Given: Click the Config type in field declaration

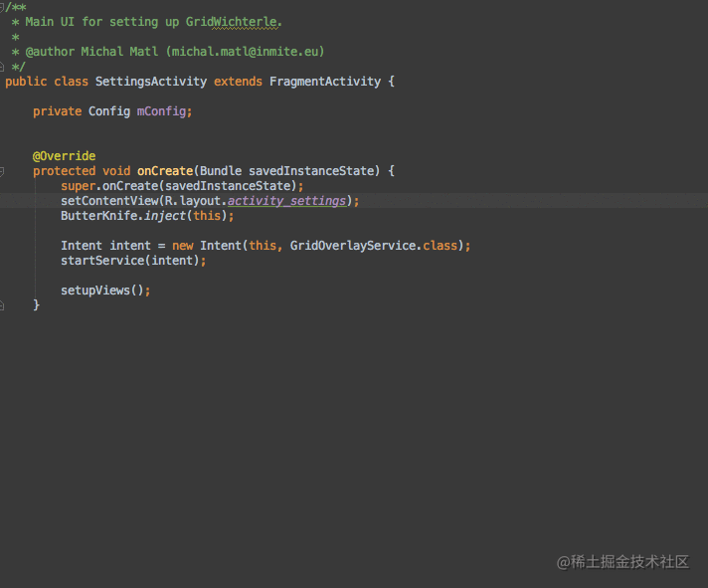Looking at the screenshot, I should pyautogui.click(x=109, y=111).
